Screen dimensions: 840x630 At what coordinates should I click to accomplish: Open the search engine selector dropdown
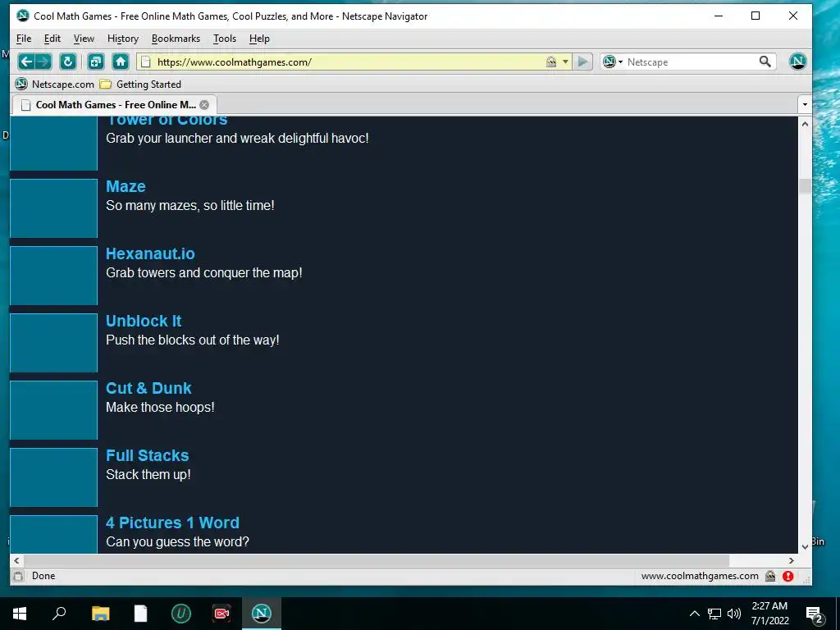tap(613, 62)
